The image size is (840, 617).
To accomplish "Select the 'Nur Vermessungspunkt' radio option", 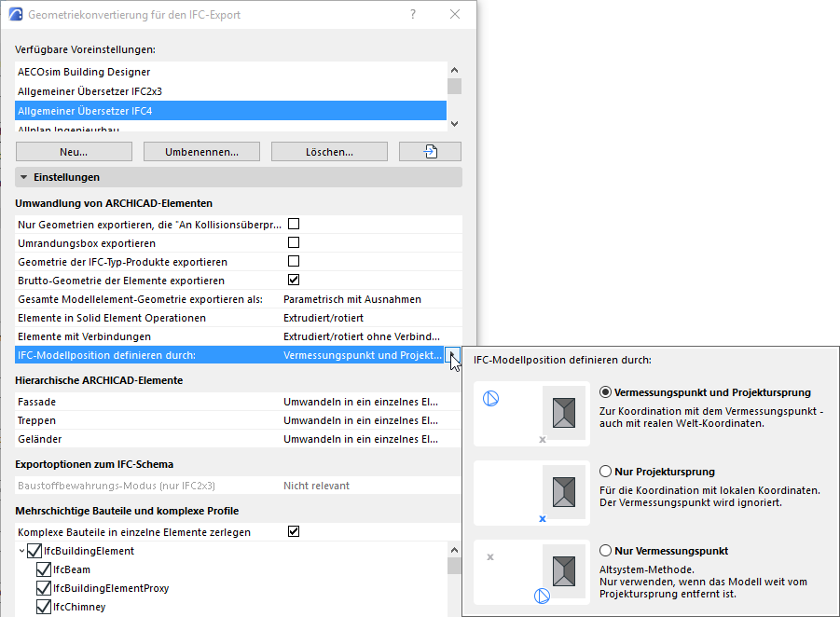I will [605, 551].
